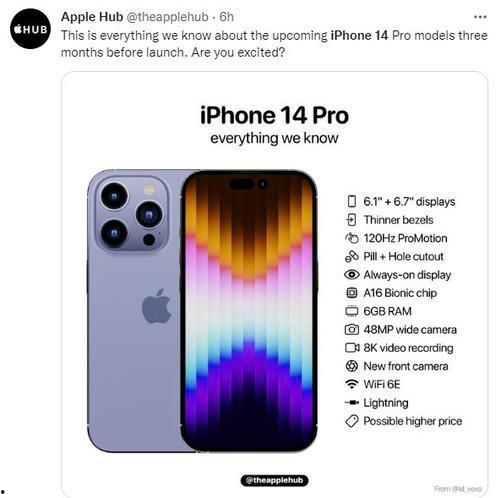This screenshot has width=501, height=498.
Task: Click the Apple Hub display name
Action: pyautogui.click(x=92, y=17)
